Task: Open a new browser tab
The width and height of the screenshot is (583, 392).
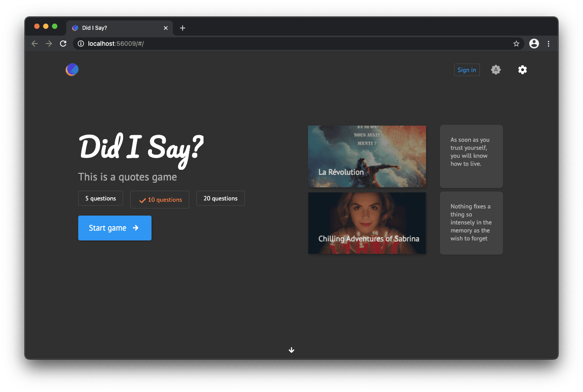Action: coord(182,28)
